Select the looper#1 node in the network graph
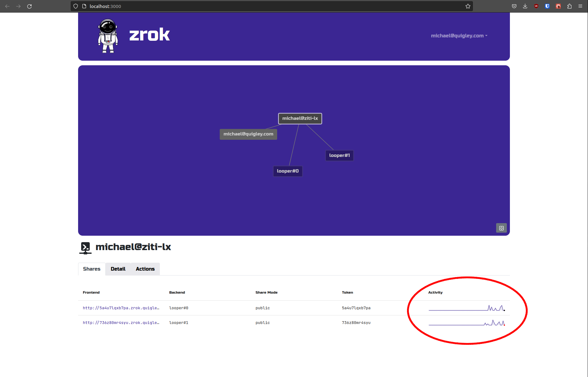588x377 pixels. [x=339, y=155]
